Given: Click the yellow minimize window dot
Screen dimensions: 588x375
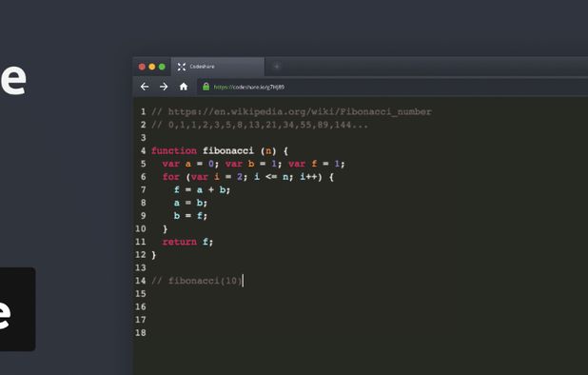Looking at the screenshot, I should [x=152, y=67].
